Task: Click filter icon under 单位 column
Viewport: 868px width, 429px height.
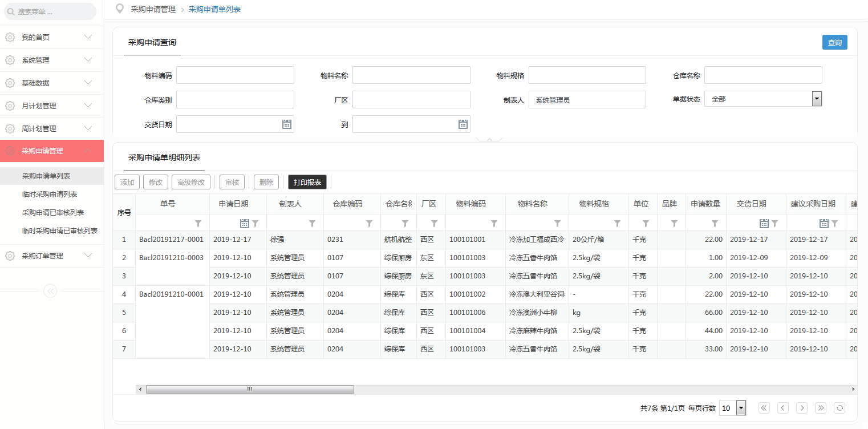Action: click(x=646, y=223)
